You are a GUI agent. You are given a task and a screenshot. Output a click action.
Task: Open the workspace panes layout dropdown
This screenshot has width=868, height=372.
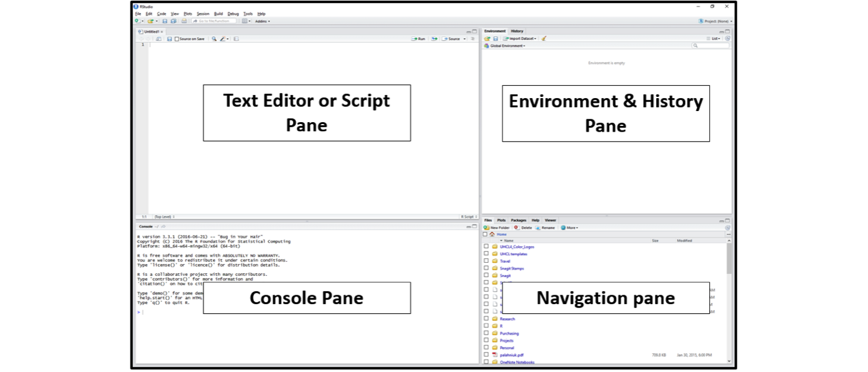pyautogui.click(x=246, y=21)
